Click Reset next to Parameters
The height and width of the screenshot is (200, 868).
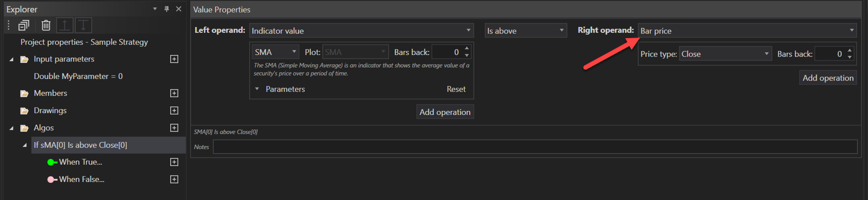(456, 89)
